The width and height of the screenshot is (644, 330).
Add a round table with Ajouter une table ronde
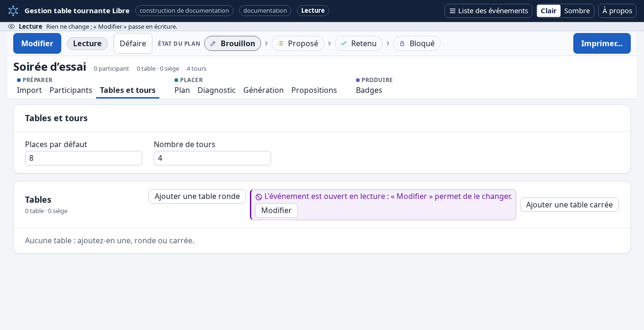tap(197, 196)
